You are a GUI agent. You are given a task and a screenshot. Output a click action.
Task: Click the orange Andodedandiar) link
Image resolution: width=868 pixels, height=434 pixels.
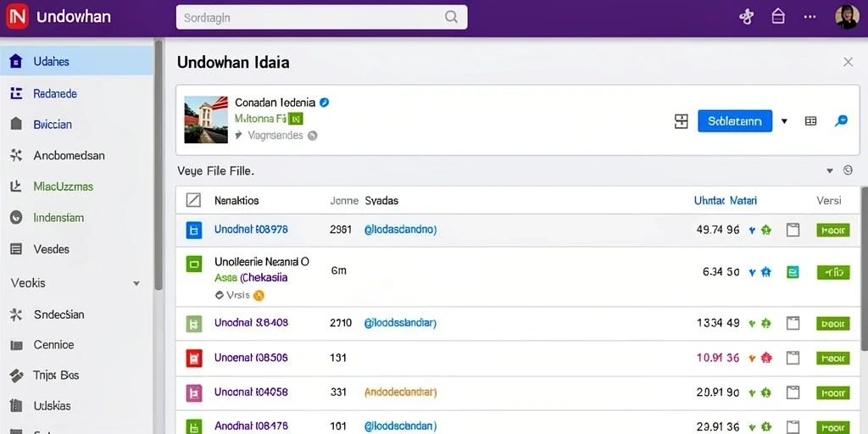(400, 392)
